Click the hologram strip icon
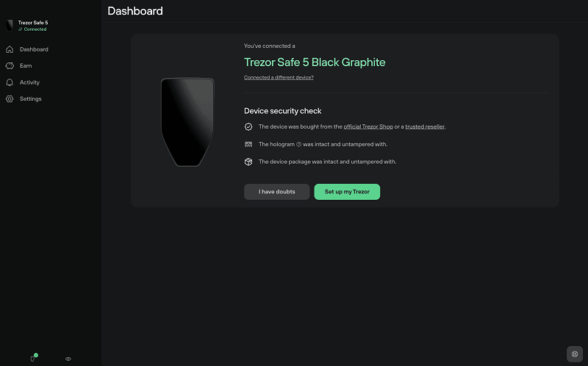The image size is (588, 366). pyautogui.click(x=248, y=144)
